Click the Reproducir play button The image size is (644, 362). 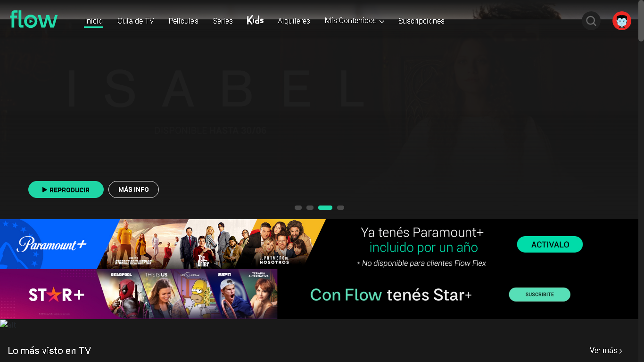(x=66, y=189)
